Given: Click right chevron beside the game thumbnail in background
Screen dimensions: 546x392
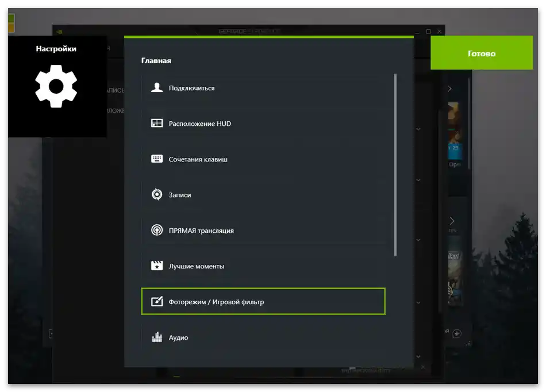Looking at the screenshot, I should coord(452,221).
